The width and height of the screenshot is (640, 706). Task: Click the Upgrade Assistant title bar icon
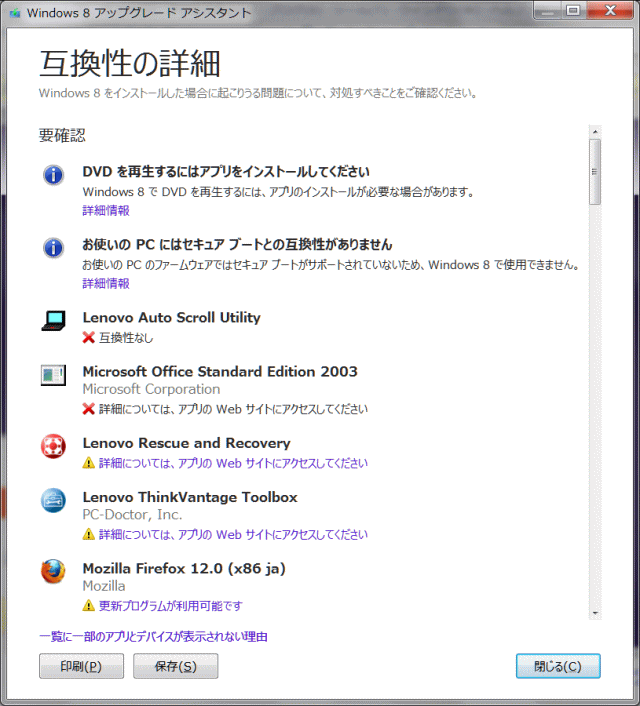[15, 13]
